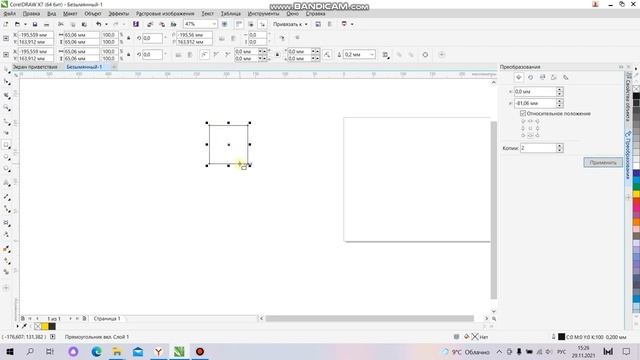The height and width of the screenshot is (360, 640).
Task: Click the Print icon in toolbar
Action: tap(46, 24)
